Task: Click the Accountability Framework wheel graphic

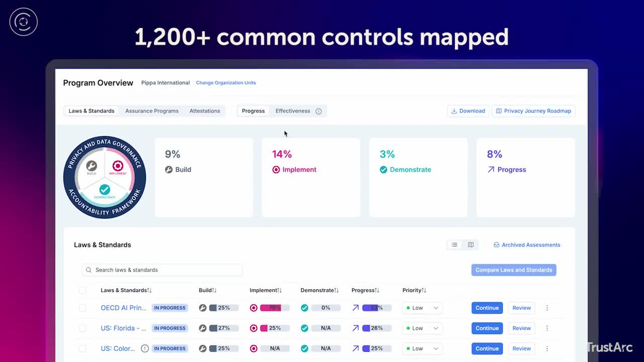Action: click(x=105, y=177)
